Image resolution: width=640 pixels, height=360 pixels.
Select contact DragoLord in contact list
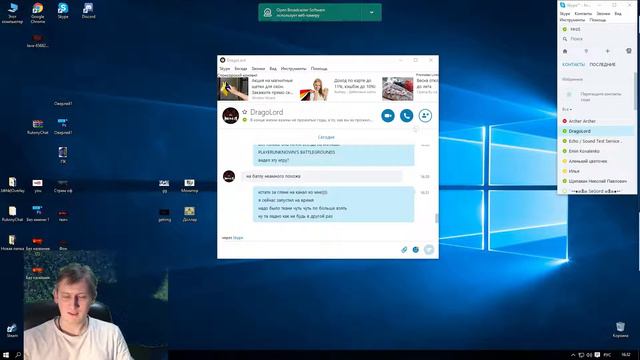pyautogui.click(x=597, y=131)
